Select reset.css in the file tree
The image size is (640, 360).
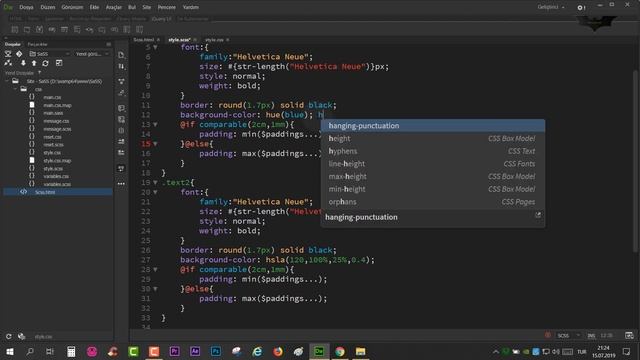52,137
